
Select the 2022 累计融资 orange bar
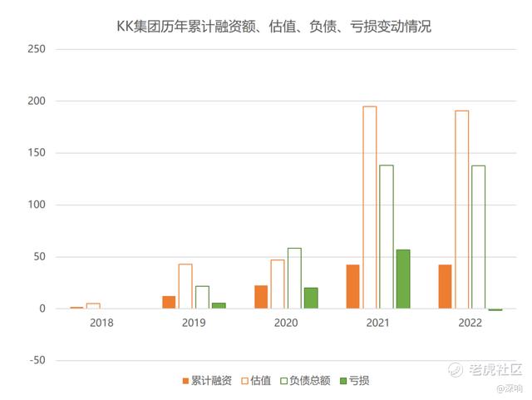pos(446,287)
